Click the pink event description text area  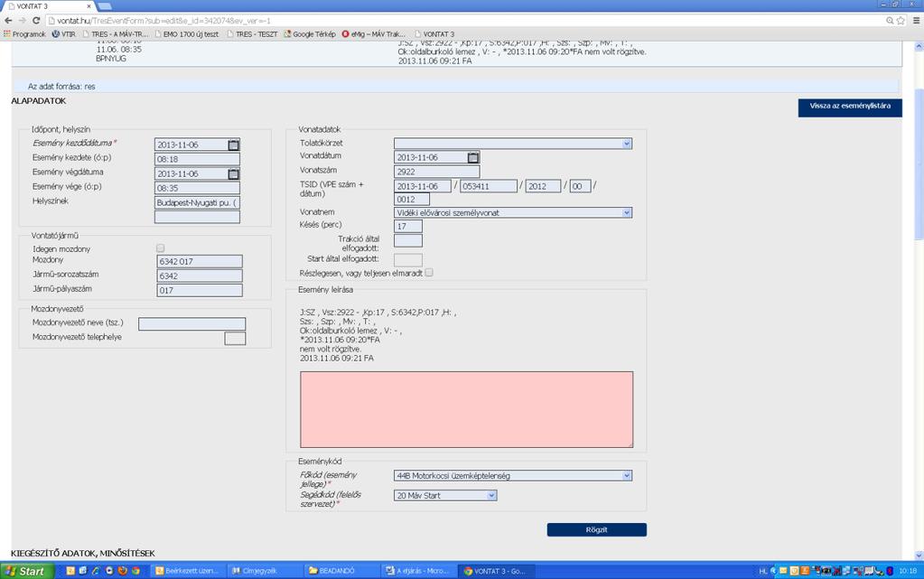tap(467, 409)
